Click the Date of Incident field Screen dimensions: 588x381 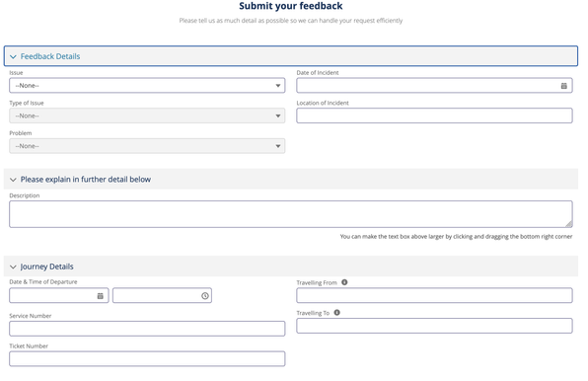pyautogui.click(x=434, y=86)
